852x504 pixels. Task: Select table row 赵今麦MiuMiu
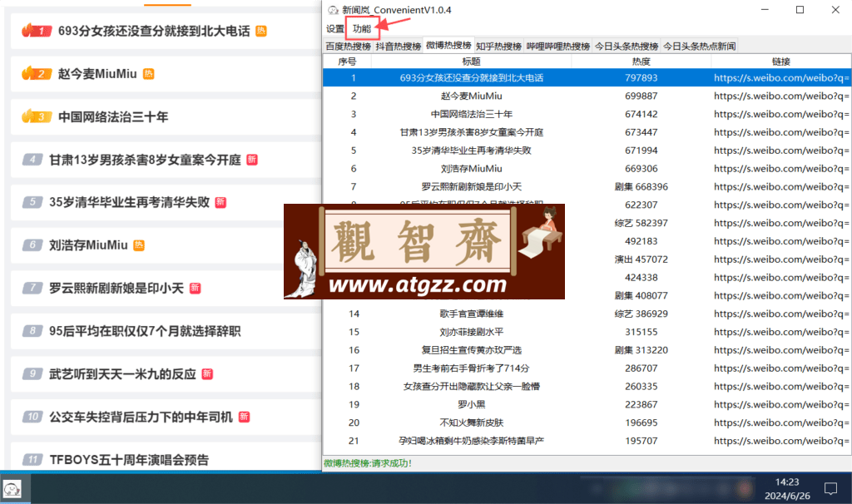click(x=587, y=96)
